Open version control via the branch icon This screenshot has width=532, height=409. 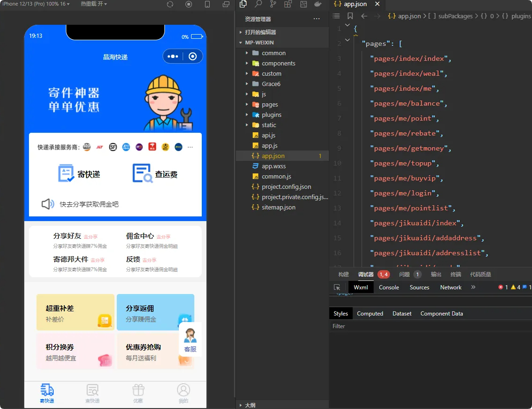point(273,5)
